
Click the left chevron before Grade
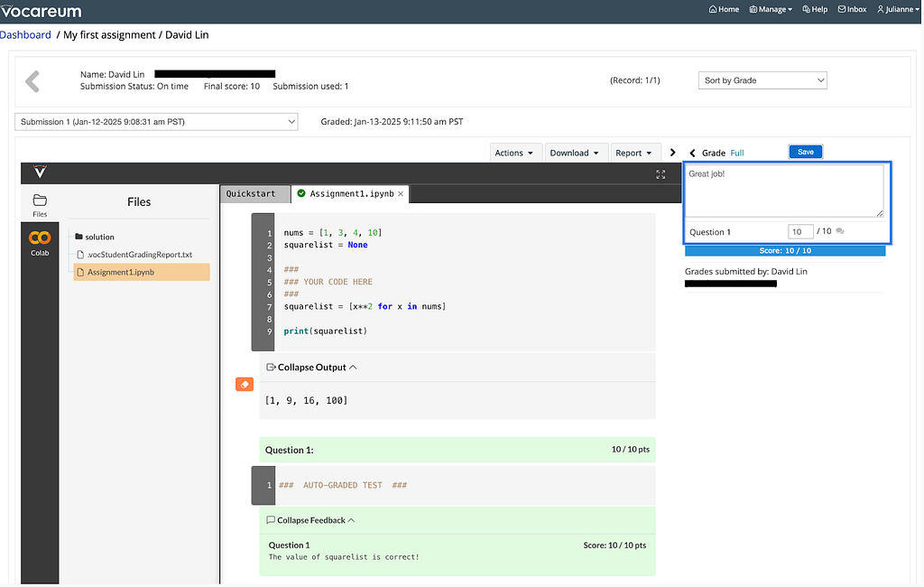(x=692, y=153)
